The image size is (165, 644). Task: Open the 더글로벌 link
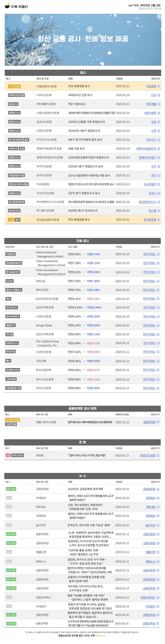[151, 86]
